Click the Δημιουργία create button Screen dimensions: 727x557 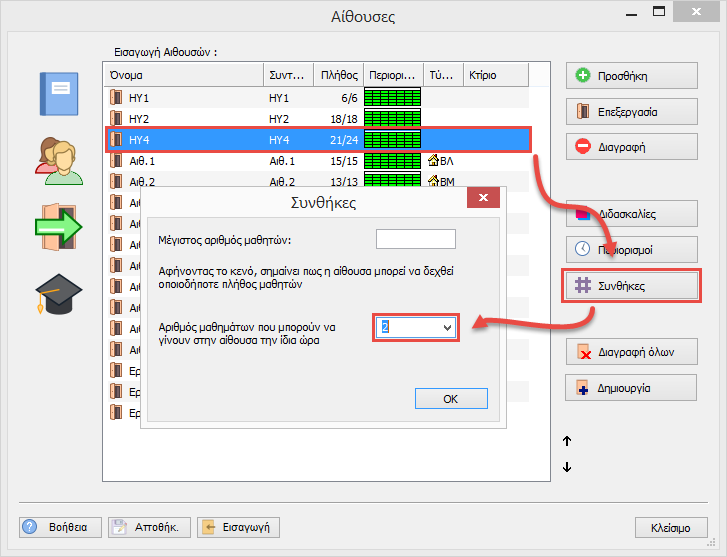point(631,387)
